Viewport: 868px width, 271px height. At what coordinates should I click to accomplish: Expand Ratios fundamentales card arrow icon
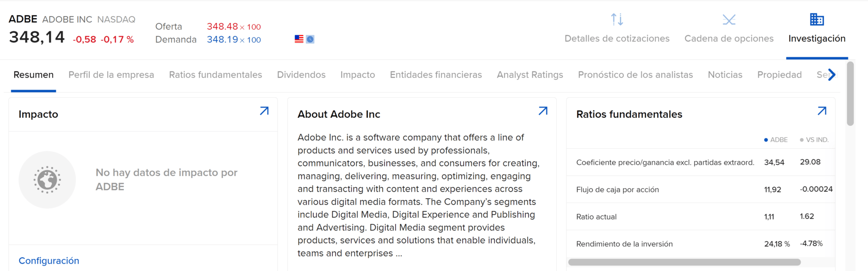click(x=822, y=111)
